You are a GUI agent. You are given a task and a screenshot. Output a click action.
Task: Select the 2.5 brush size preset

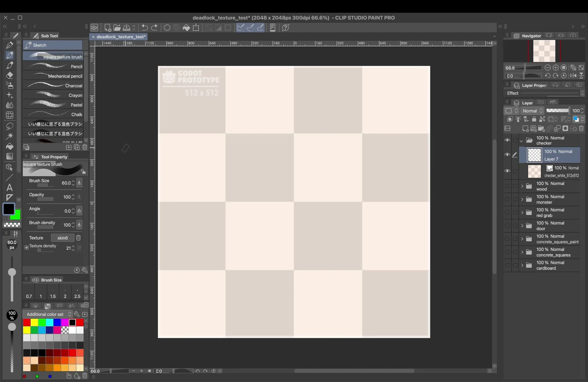point(77,293)
